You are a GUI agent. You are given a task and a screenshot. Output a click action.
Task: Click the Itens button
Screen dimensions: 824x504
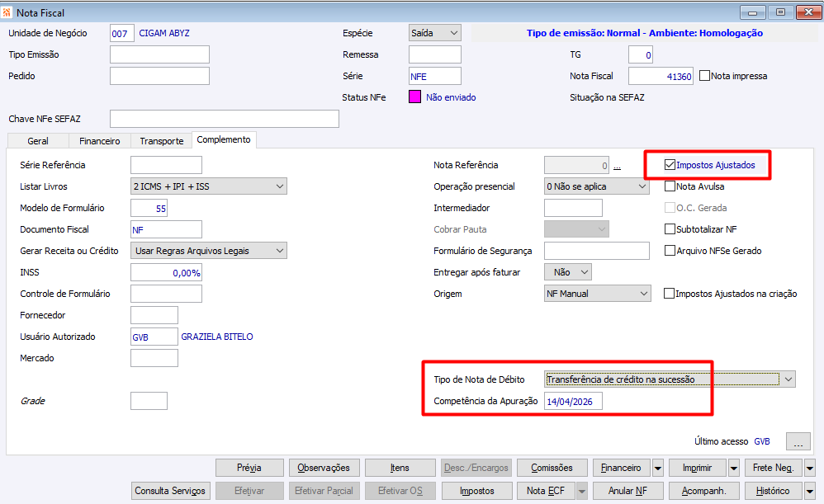coord(400,467)
